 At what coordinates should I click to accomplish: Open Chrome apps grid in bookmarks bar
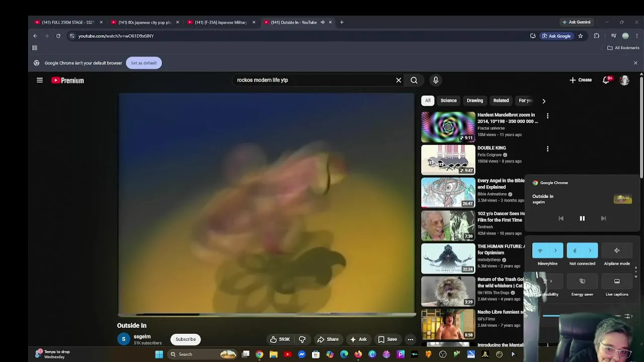click(35, 48)
